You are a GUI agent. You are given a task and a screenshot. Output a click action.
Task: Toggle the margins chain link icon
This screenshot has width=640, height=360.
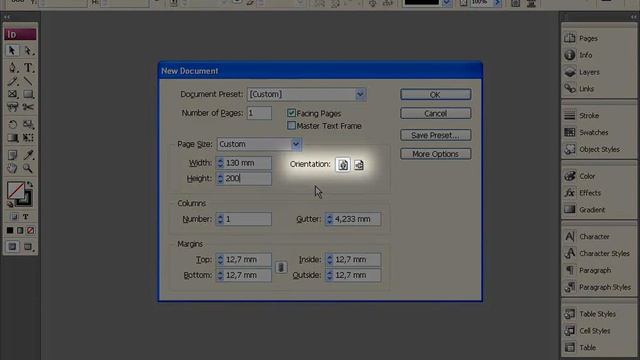coord(281,267)
